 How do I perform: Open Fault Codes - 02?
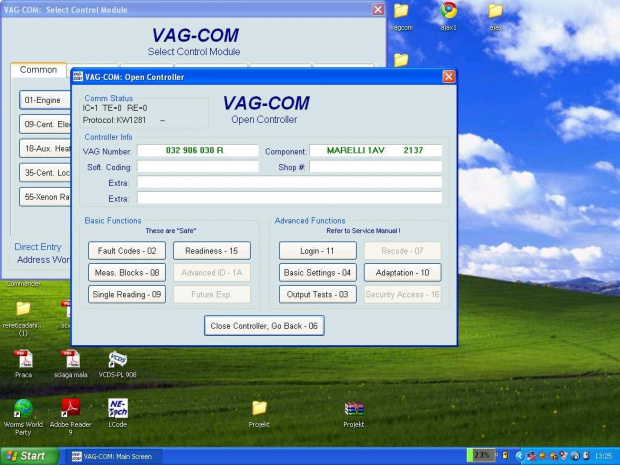[x=127, y=251]
